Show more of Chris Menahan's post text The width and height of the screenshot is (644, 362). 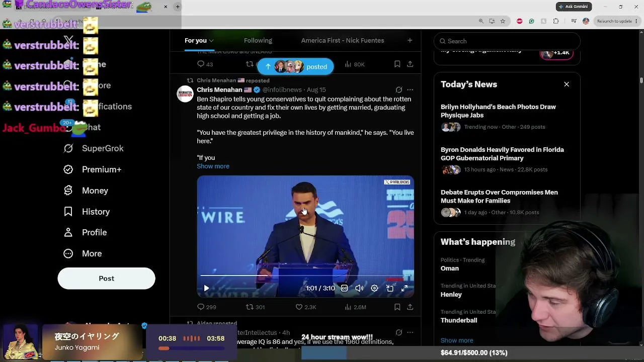(213, 166)
